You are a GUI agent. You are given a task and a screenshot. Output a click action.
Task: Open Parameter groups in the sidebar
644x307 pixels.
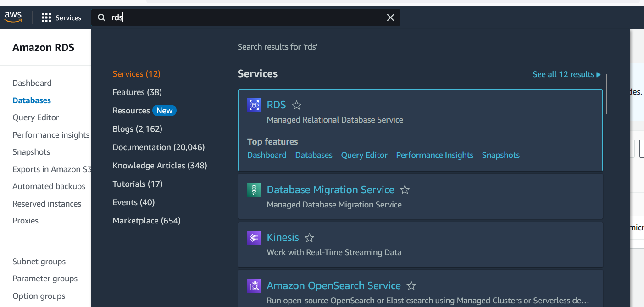[45, 279]
